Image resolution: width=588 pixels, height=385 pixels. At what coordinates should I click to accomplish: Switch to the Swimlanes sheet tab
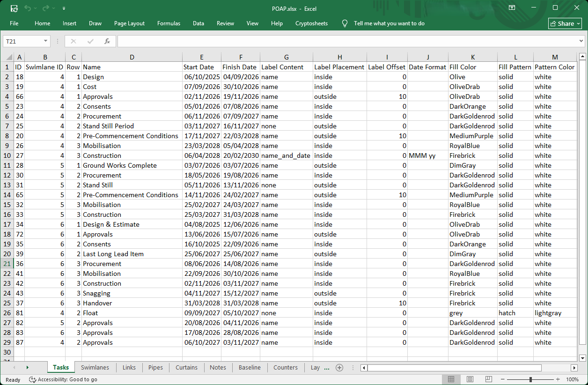pos(95,367)
